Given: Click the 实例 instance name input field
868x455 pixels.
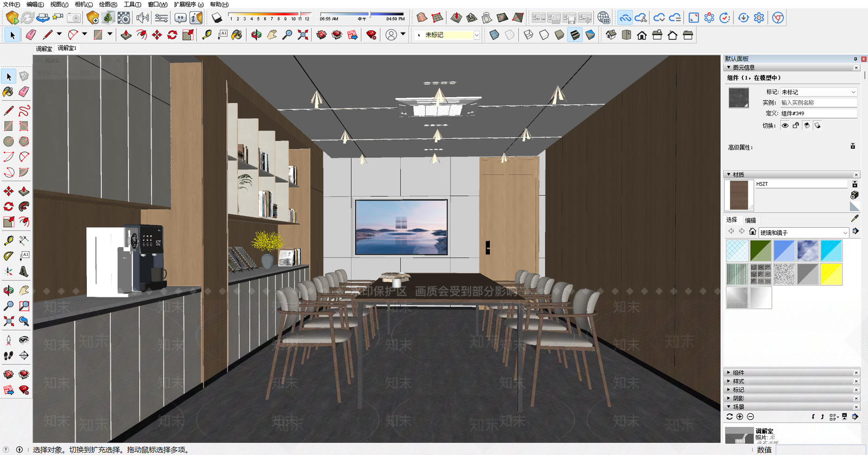Looking at the screenshot, I should pos(819,102).
